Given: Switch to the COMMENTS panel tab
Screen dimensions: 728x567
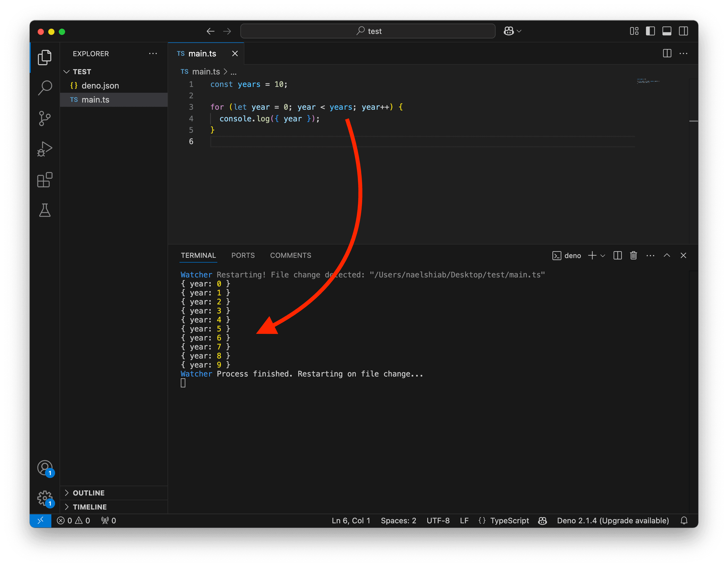Looking at the screenshot, I should pos(290,255).
